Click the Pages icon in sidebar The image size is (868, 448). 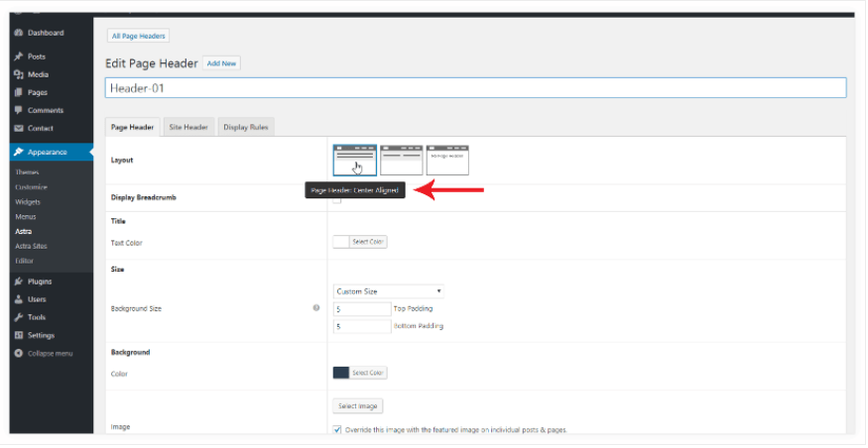click(18, 92)
